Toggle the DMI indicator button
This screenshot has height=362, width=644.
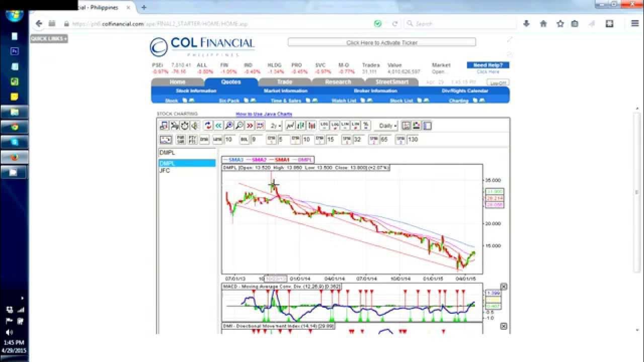204,139
